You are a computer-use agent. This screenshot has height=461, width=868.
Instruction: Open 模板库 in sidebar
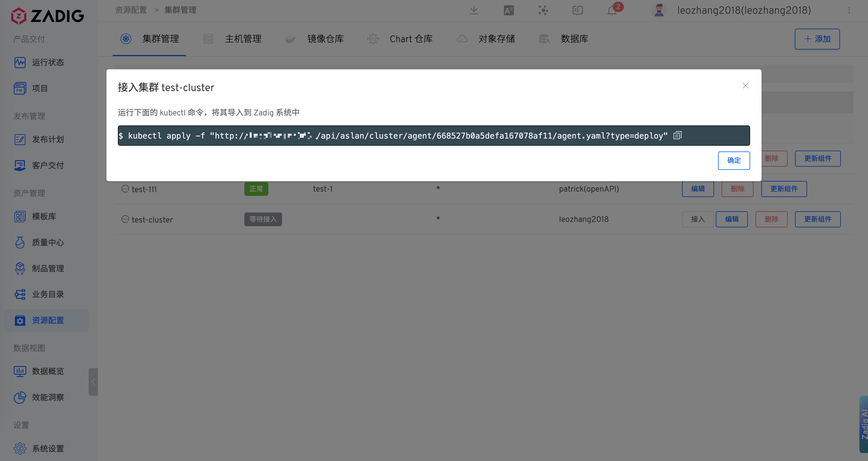(x=47, y=216)
